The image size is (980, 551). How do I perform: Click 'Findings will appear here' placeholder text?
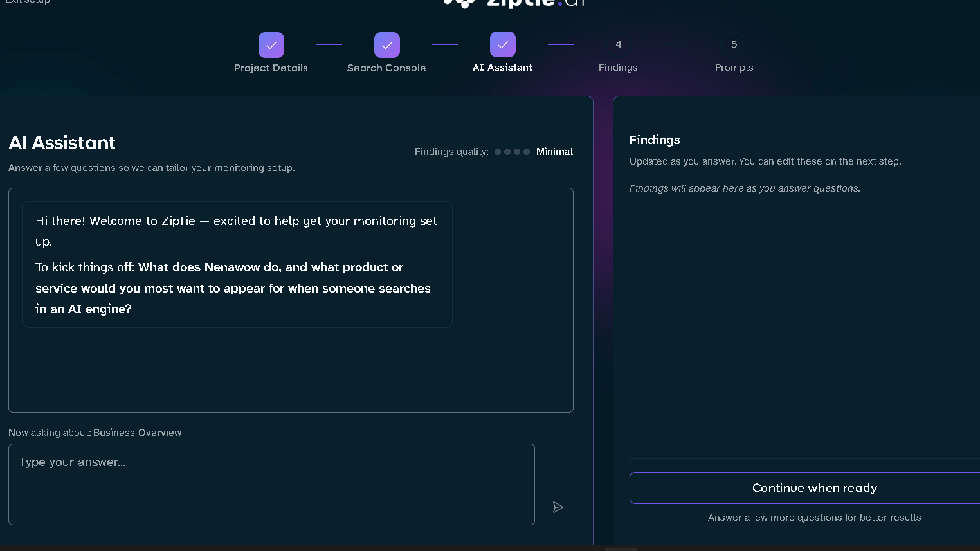[x=745, y=188]
